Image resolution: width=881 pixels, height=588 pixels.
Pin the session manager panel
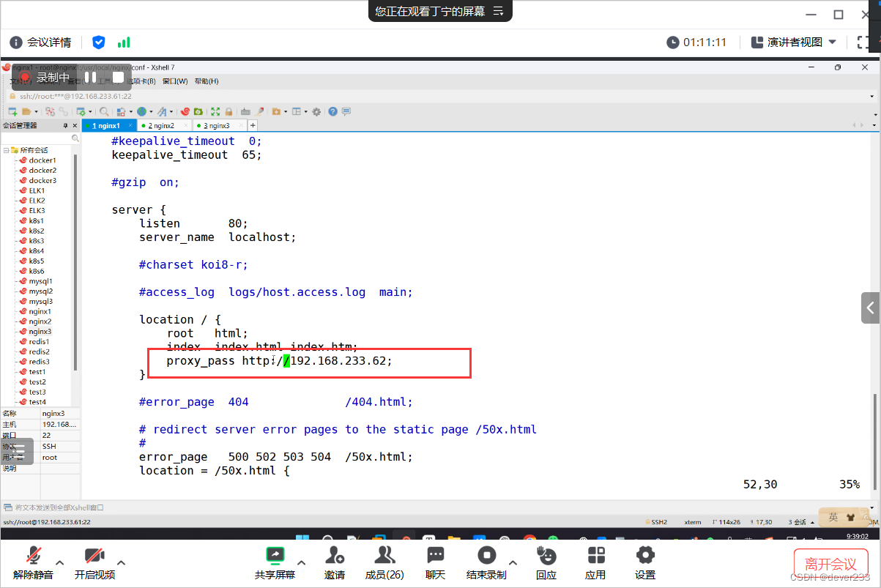click(65, 126)
